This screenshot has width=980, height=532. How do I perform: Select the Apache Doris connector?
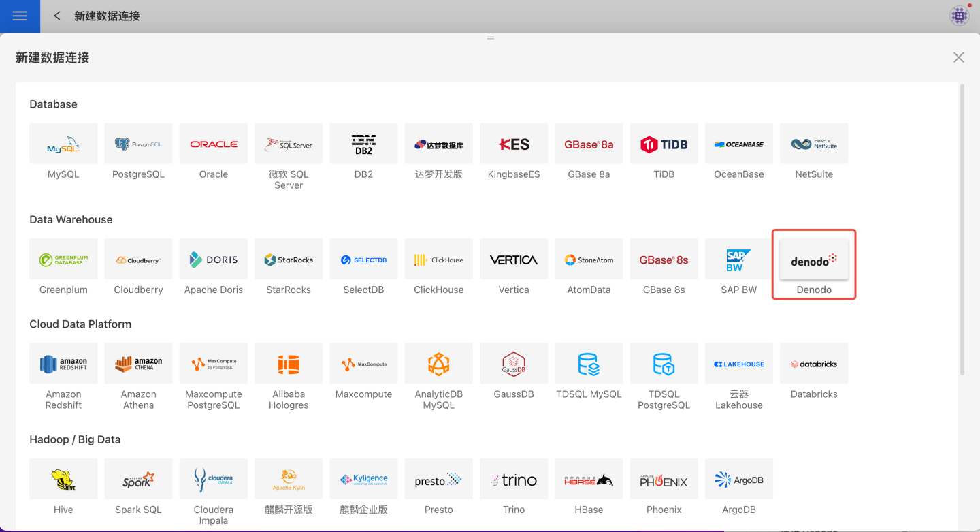pyautogui.click(x=214, y=260)
